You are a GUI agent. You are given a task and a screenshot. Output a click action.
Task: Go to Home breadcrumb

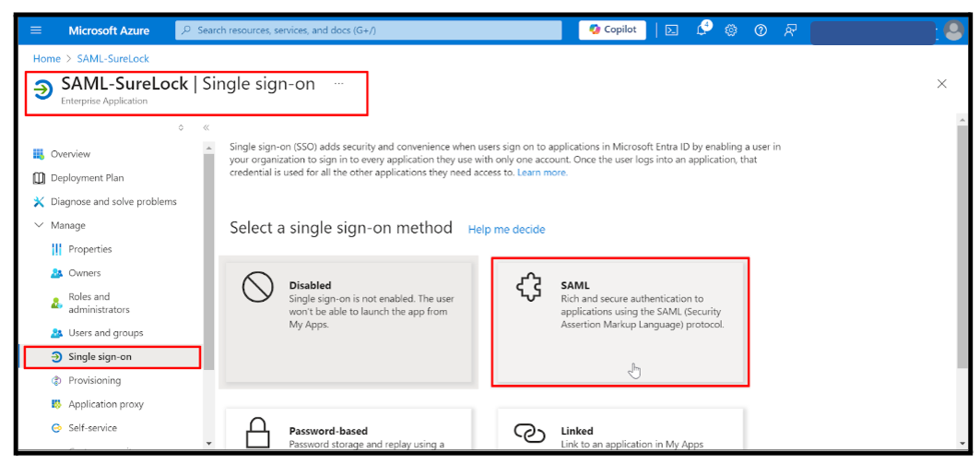click(47, 59)
